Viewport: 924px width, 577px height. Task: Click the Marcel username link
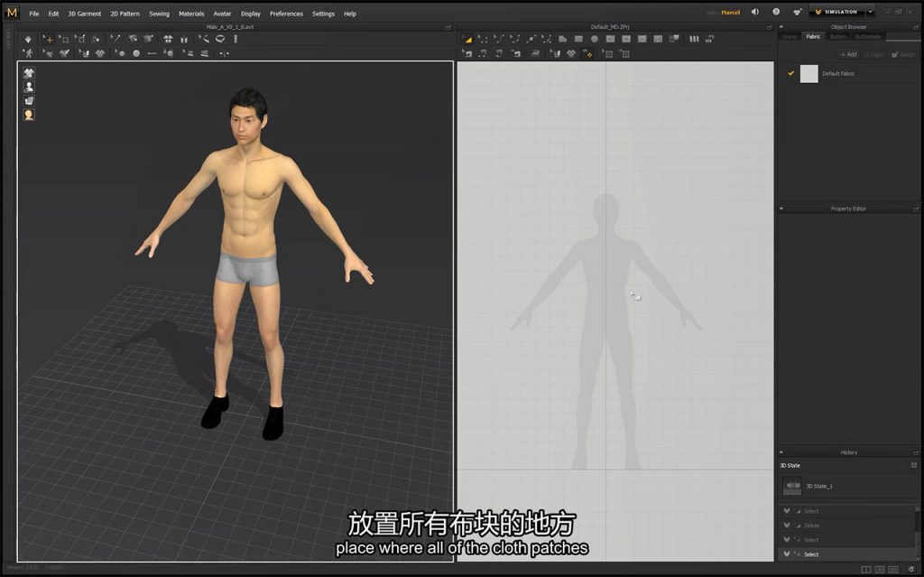tap(730, 13)
